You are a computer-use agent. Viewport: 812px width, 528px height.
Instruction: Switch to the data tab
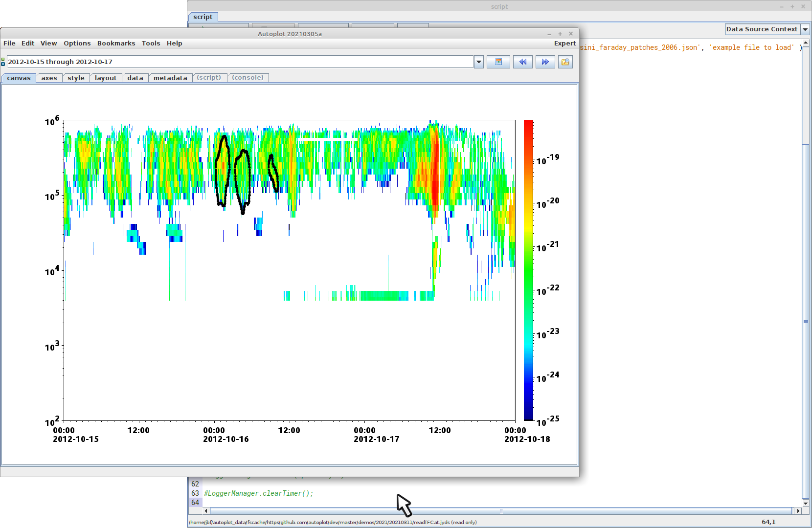point(135,78)
